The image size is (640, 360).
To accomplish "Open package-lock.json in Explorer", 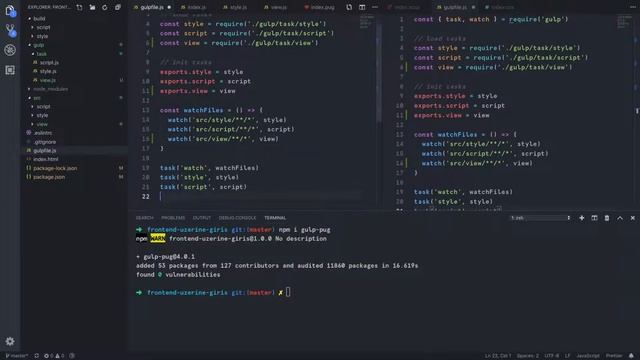I will [55, 168].
